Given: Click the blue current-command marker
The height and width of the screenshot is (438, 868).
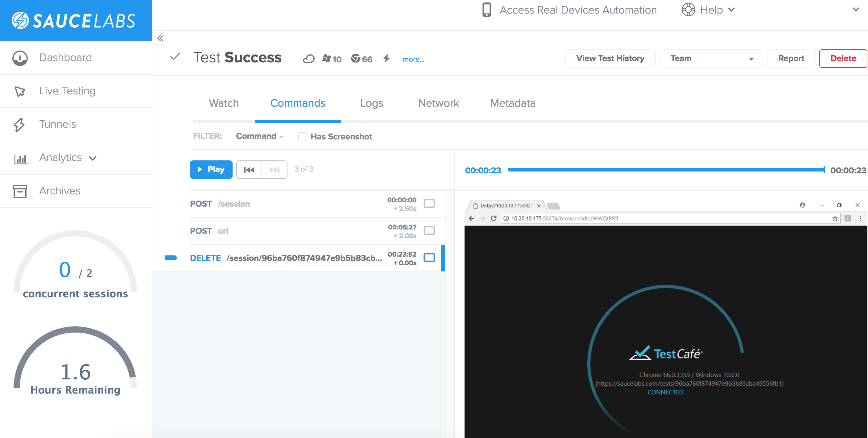Looking at the screenshot, I should (171, 258).
